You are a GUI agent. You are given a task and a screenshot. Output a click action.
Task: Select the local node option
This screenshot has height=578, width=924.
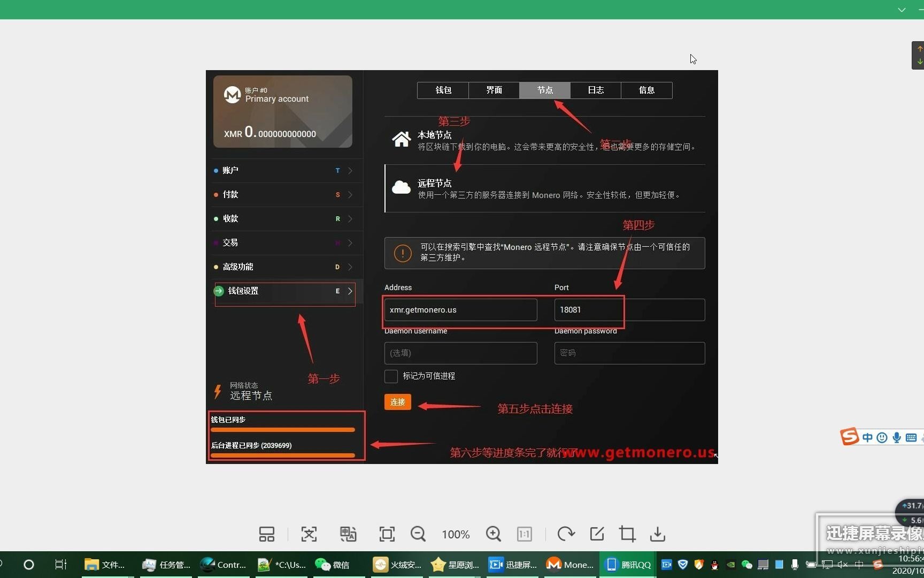coord(544,140)
